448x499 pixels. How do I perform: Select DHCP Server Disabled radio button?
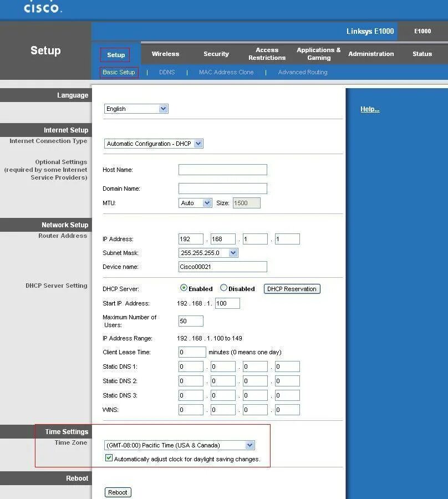[223, 288]
